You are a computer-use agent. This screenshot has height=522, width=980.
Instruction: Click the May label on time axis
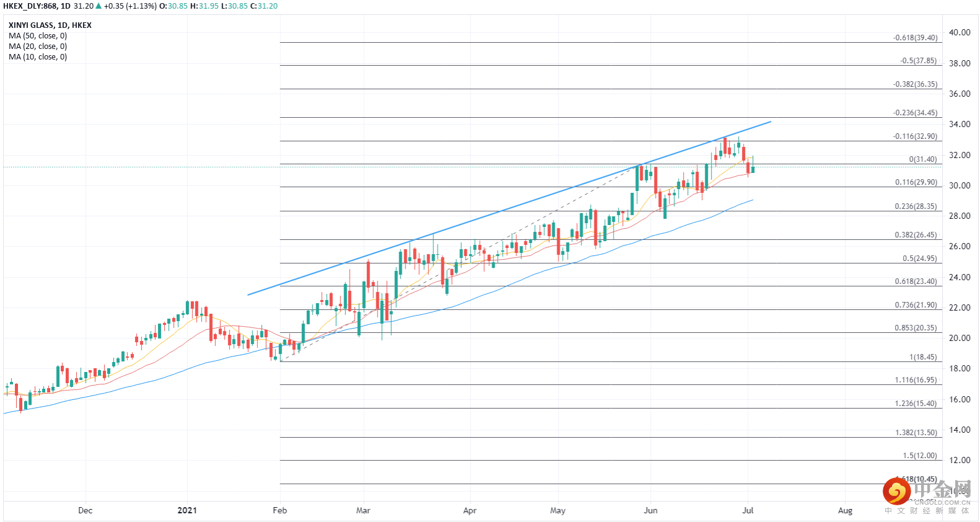[x=558, y=511]
